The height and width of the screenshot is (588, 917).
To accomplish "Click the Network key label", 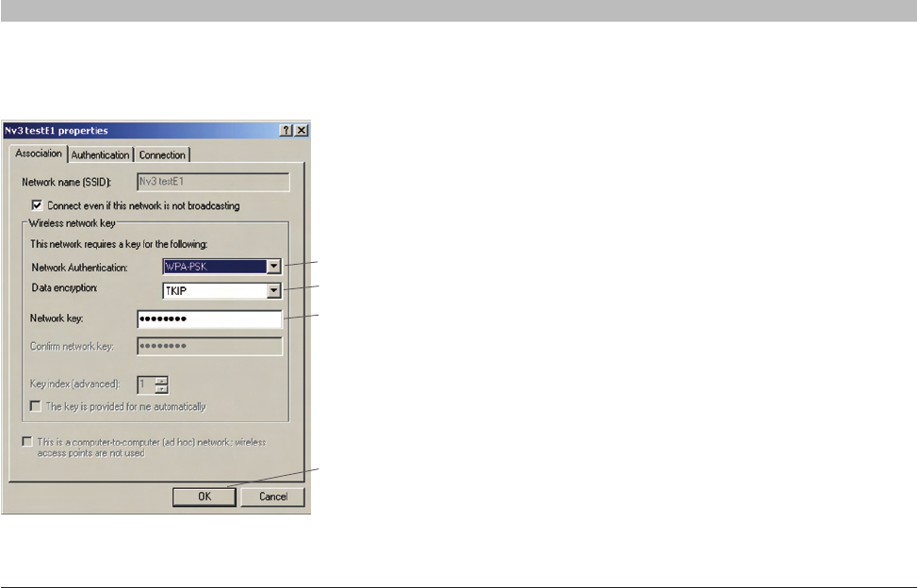I will tap(57, 318).
